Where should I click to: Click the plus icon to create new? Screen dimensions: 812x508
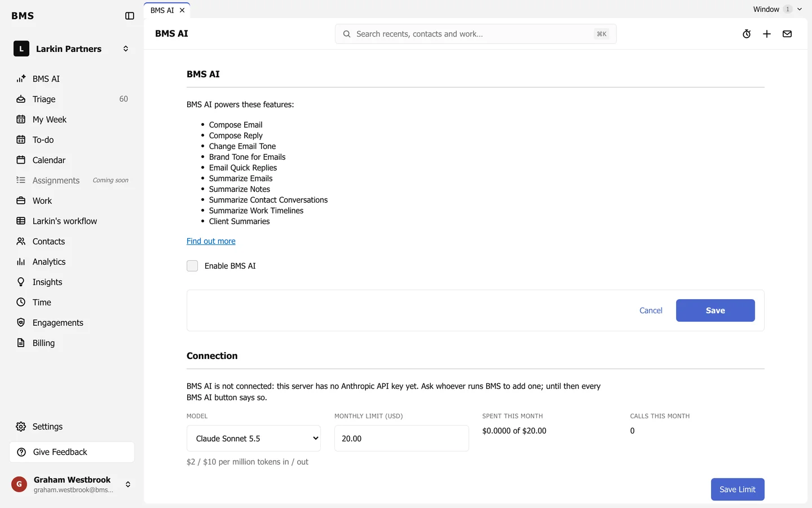click(x=767, y=34)
